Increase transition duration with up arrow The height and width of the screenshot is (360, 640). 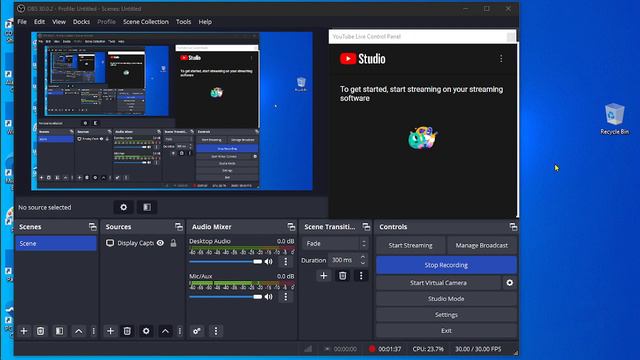point(363,257)
